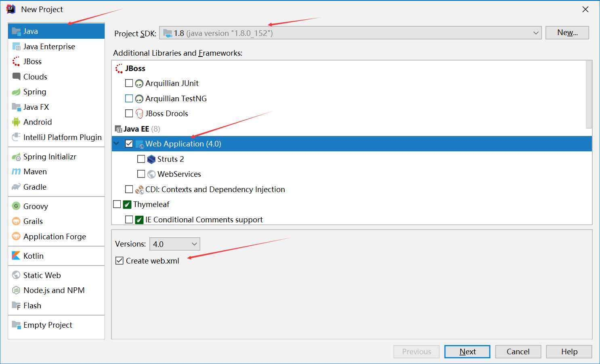
Task: Click the Cancel button
Action: click(518, 351)
